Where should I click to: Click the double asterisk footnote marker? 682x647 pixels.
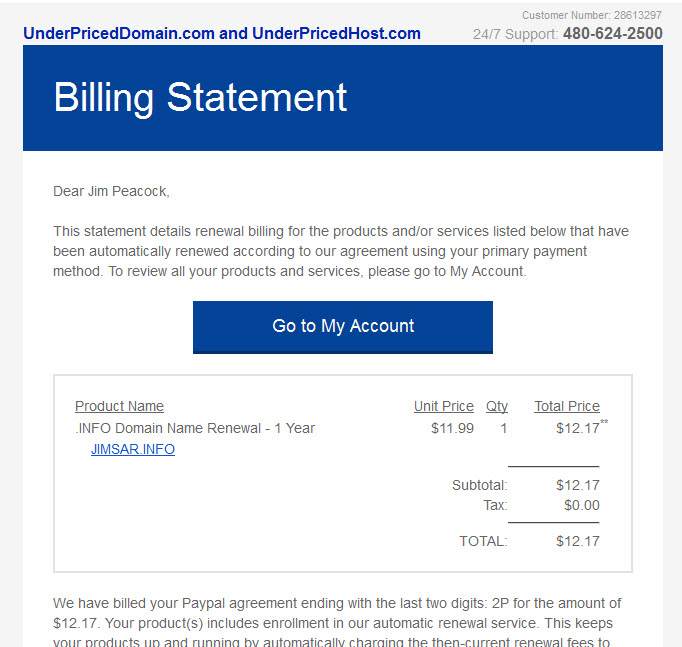[604, 421]
